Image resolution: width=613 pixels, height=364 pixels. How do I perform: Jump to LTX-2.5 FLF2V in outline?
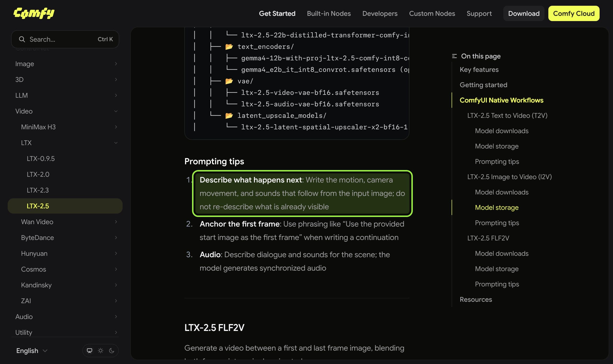488,238
